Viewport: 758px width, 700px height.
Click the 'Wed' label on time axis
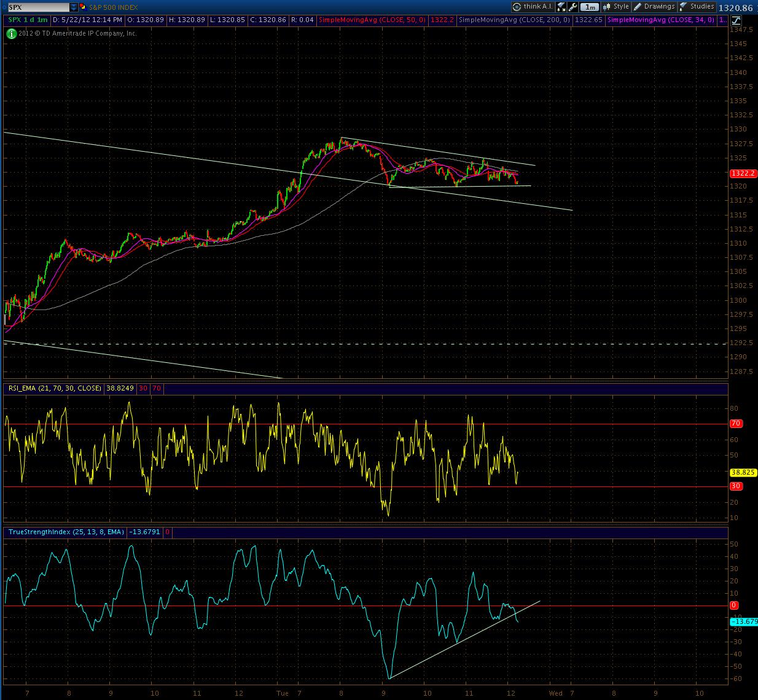pos(556,693)
